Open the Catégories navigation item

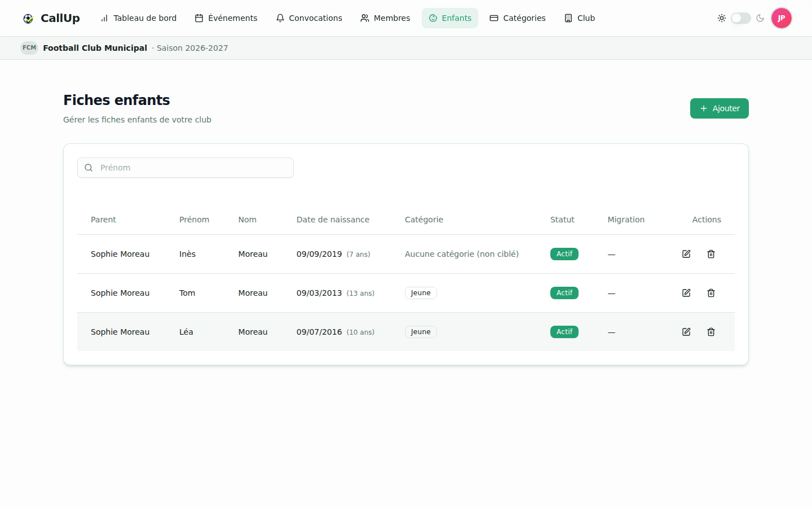(518, 18)
